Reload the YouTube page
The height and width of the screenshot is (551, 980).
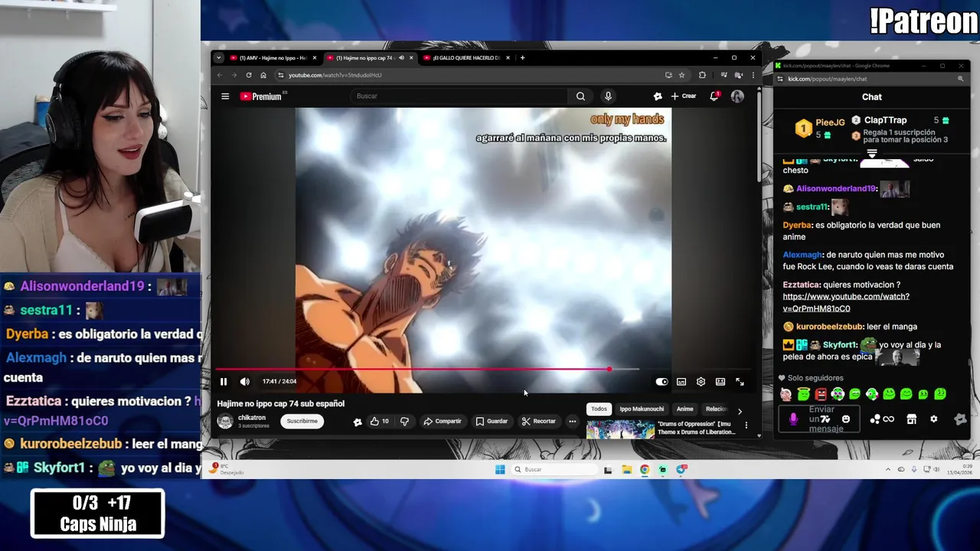pos(249,75)
